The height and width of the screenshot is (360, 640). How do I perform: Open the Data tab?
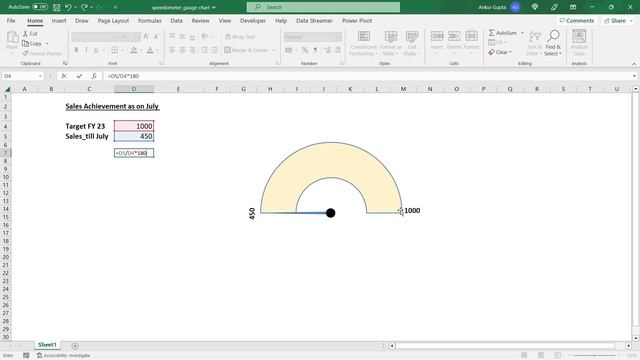(176, 20)
